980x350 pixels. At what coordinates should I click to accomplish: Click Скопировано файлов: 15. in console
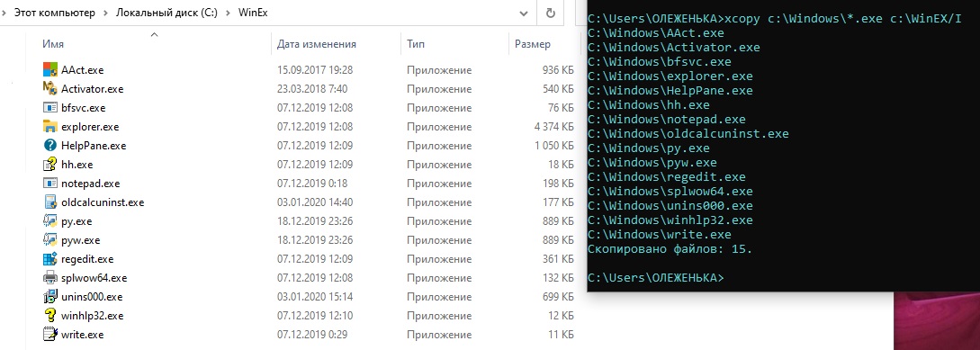pos(670,248)
